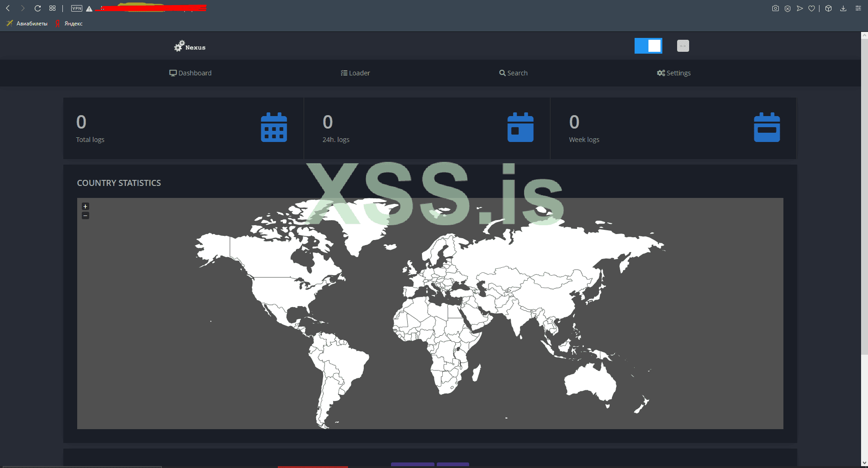Click the send arrow icon in browser toolbar
The image size is (868, 468).
click(800, 8)
